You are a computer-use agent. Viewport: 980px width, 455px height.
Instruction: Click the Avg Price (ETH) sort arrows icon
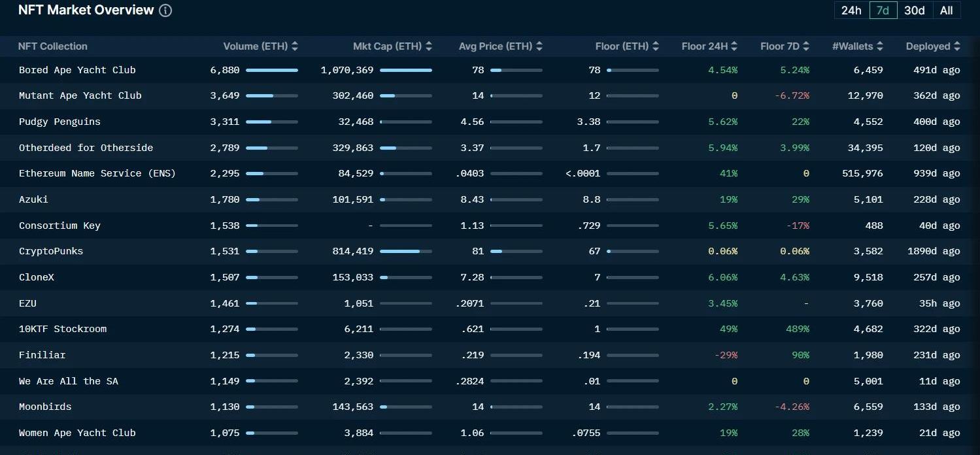[x=539, y=46]
